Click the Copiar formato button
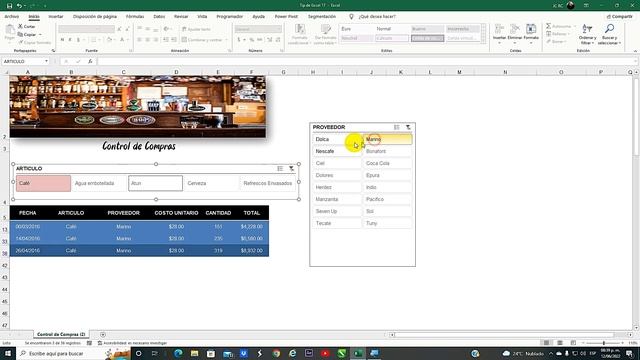The width and height of the screenshot is (640, 360). (35, 42)
